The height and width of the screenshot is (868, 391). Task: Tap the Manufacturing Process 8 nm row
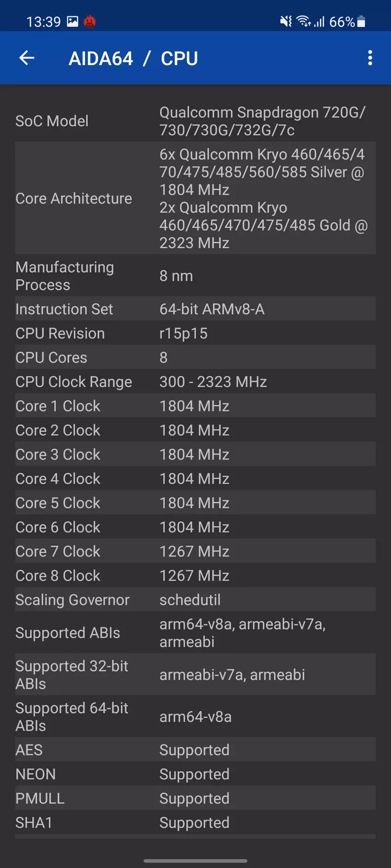(x=195, y=276)
